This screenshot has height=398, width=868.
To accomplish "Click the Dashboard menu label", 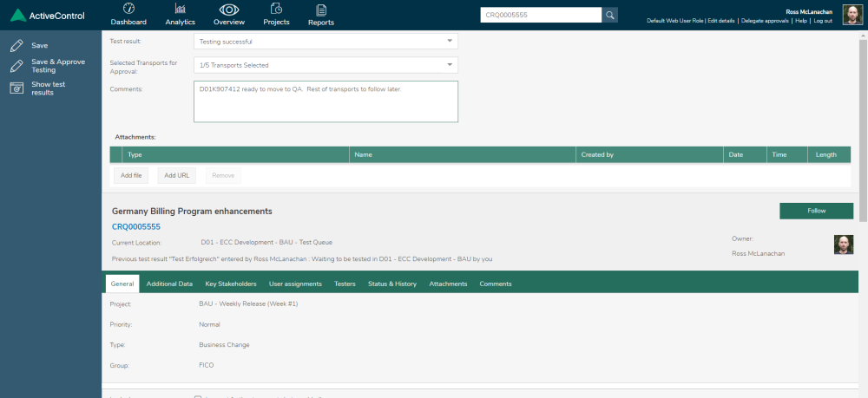I will coord(128,23).
